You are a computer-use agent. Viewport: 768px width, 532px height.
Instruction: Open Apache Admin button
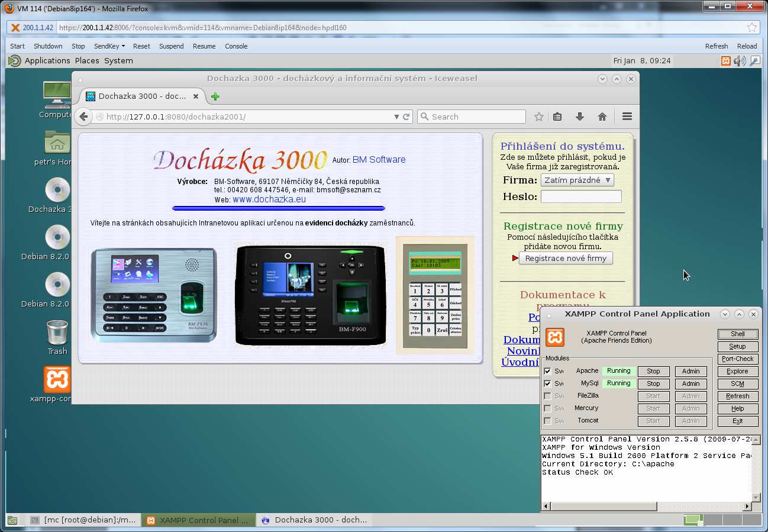pyautogui.click(x=690, y=371)
